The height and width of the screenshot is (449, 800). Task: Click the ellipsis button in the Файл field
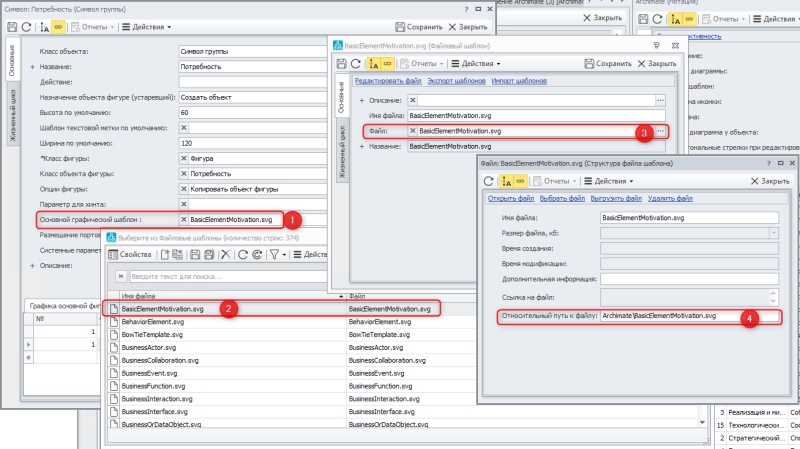[660, 131]
